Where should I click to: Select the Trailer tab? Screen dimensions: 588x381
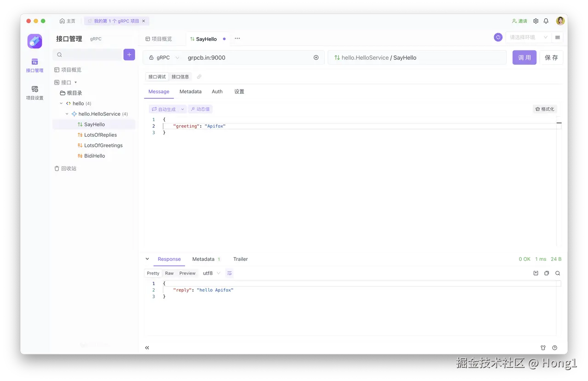[x=240, y=259]
